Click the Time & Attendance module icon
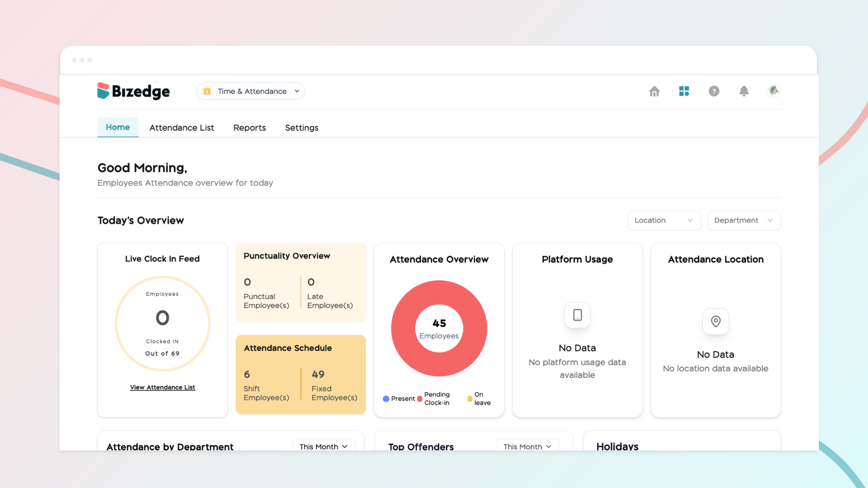Screen dimensions: 868x488 (x=207, y=91)
